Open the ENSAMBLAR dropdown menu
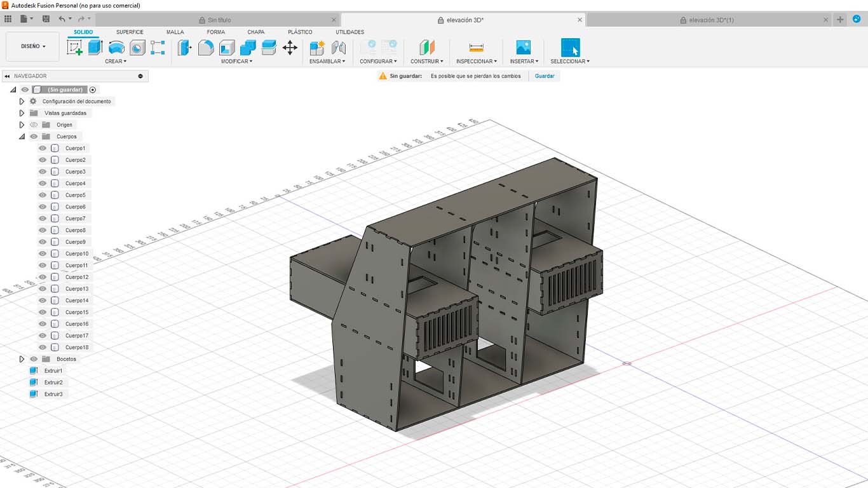The height and width of the screenshot is (488, 868). point(327,62)
